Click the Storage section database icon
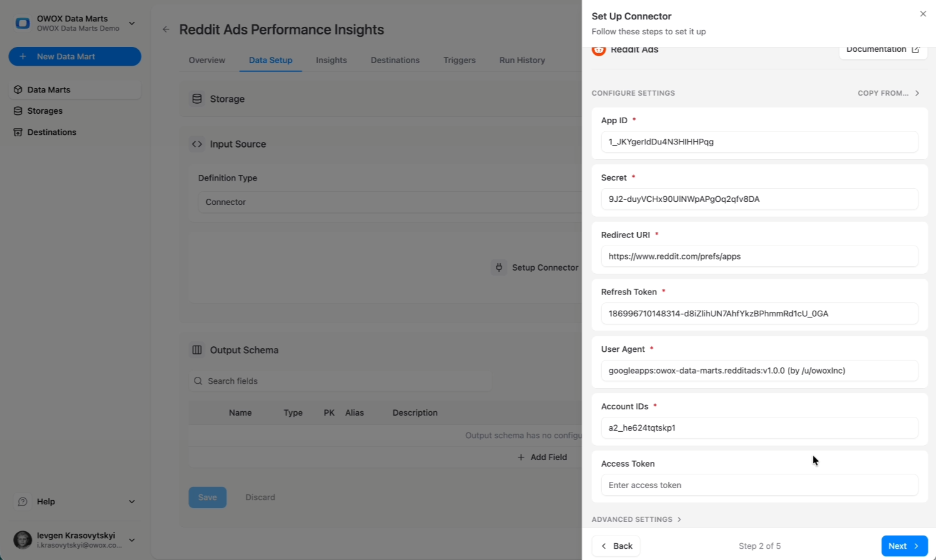 click(x=197, y=98)
